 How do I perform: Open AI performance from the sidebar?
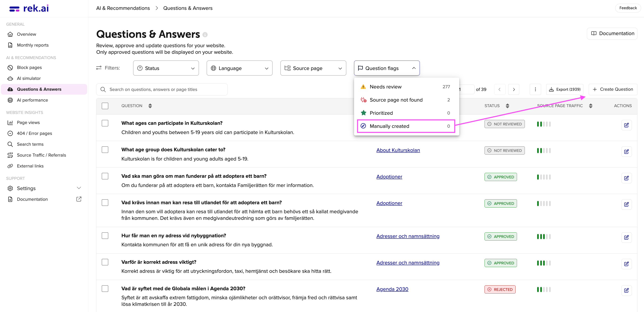[x=32, y=100]
